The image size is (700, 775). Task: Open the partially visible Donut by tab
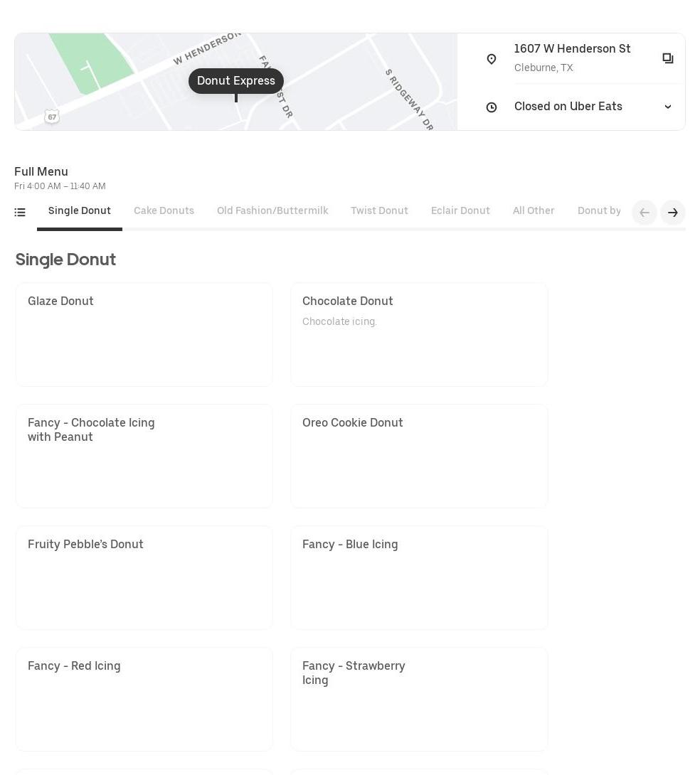click(599, 210)
